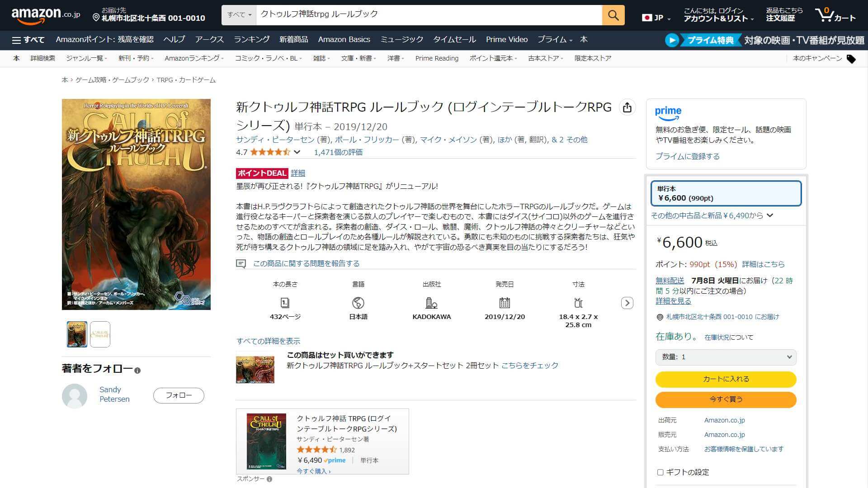Click the next arrow in product details carousel
Screen dimensions: 868x488
(627, 303)
